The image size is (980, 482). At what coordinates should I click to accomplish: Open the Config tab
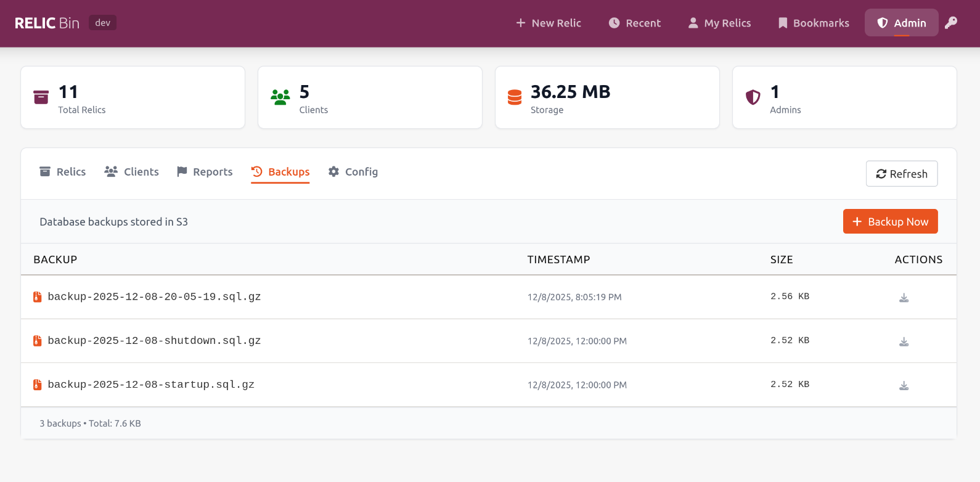(353, 172)
